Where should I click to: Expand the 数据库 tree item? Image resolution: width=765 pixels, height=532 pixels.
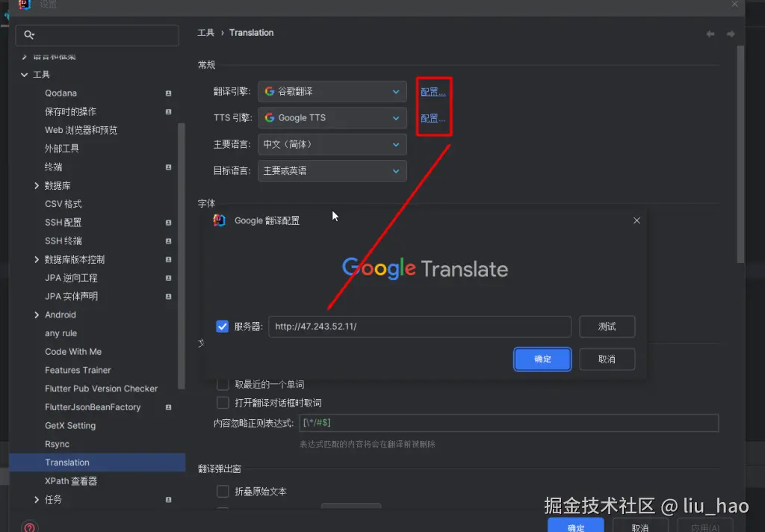[36, 185]
